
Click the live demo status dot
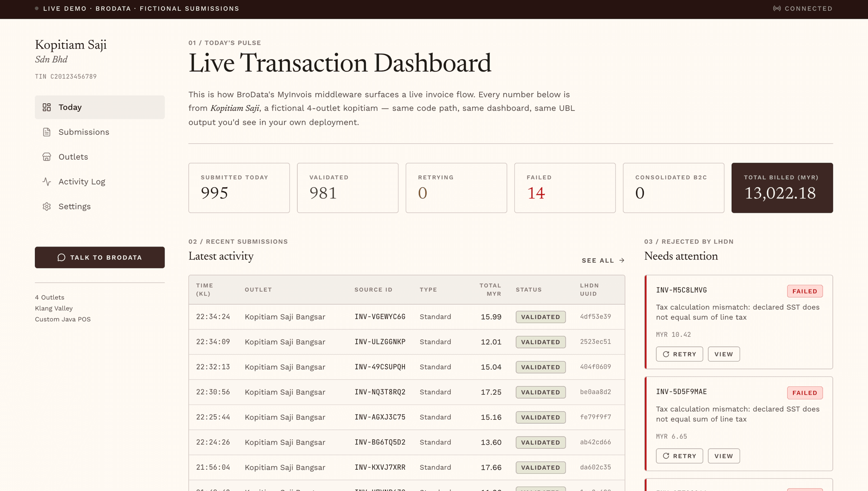coord(37,8)
